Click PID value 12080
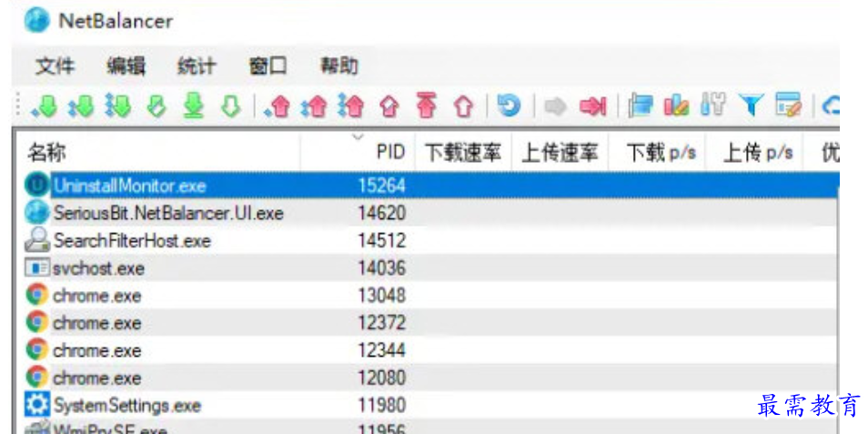This screenshot has width=868, height=434. pos(382,378)
